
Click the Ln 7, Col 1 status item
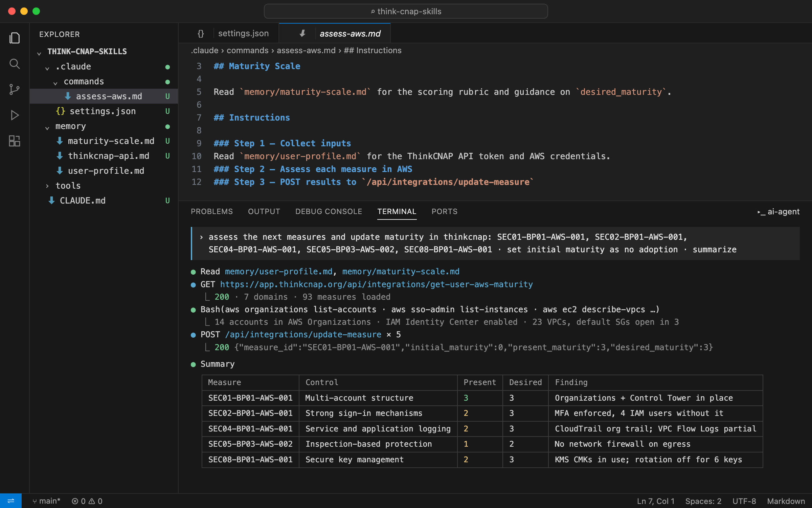(x=656, y=501)
